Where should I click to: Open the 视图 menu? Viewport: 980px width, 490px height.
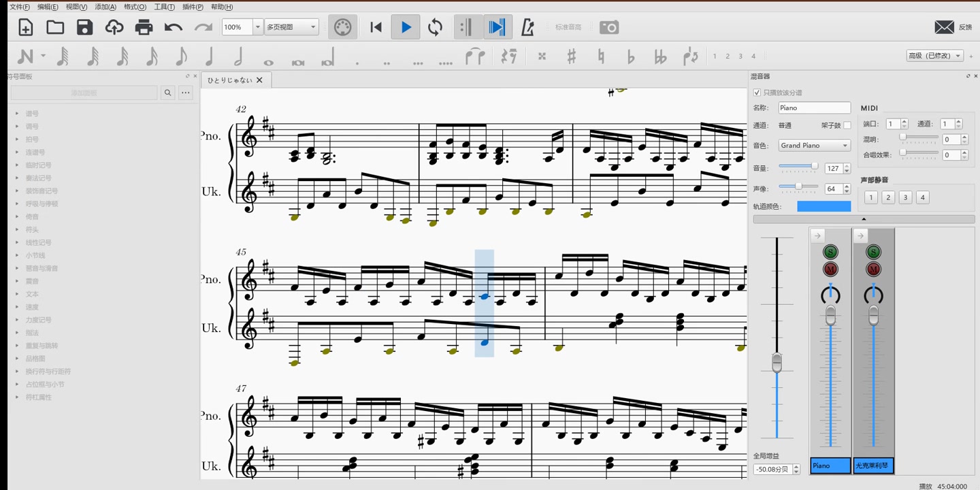click(x=76, y=7)
